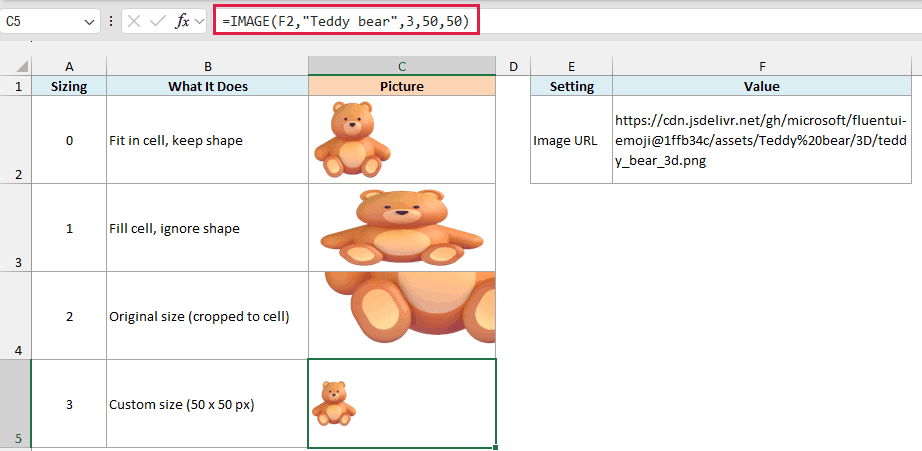Click the fill handle of cell C5
Image resolution: width=922 pixels, height=451 pixels.
click(x=496, y=448)
